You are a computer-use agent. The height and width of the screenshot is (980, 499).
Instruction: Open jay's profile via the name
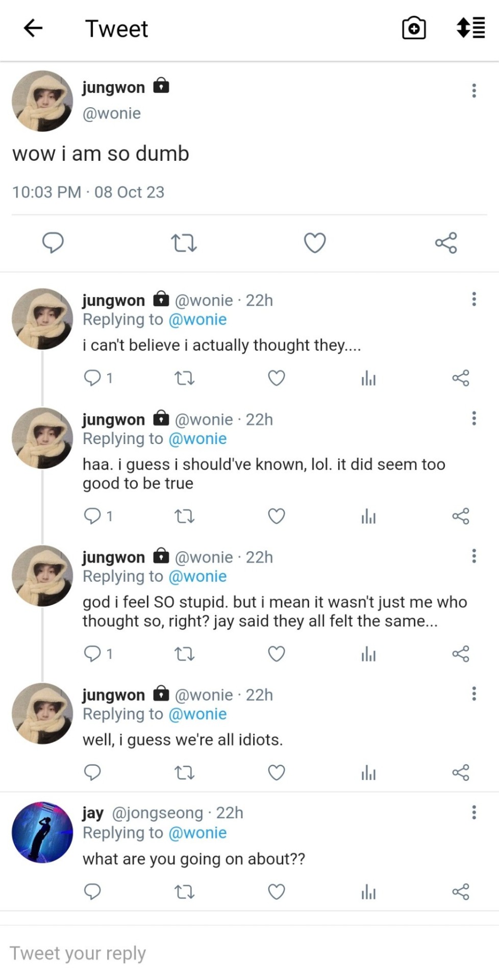click(x=93, y=813)
